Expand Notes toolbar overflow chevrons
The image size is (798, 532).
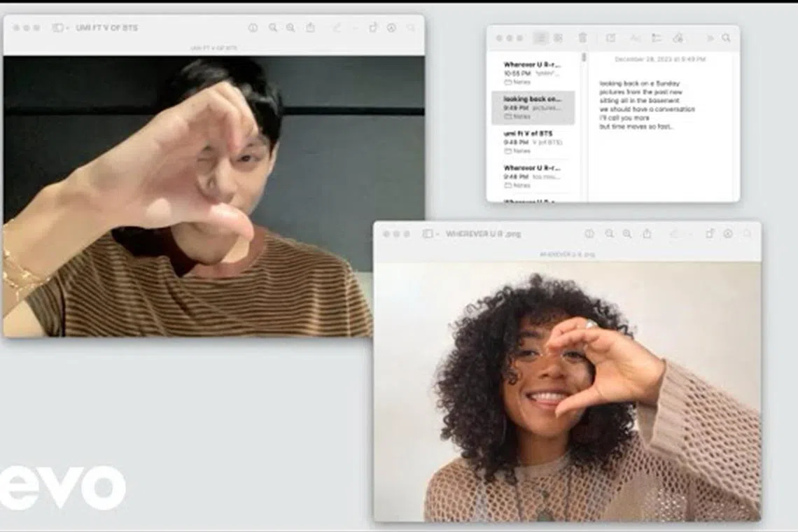[710, 38]
